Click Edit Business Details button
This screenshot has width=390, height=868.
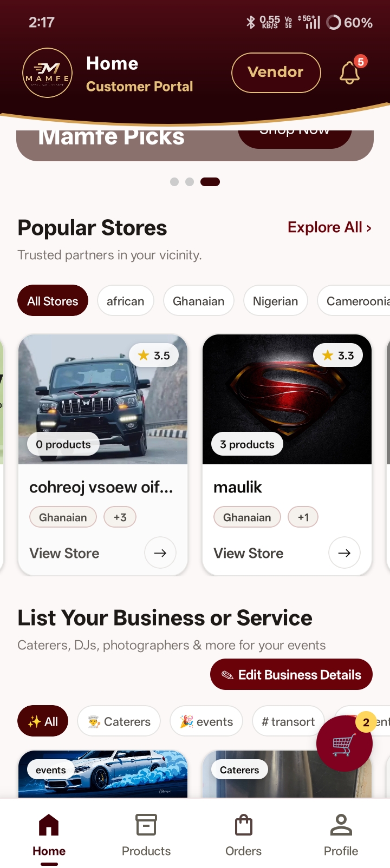pos(291,674)
